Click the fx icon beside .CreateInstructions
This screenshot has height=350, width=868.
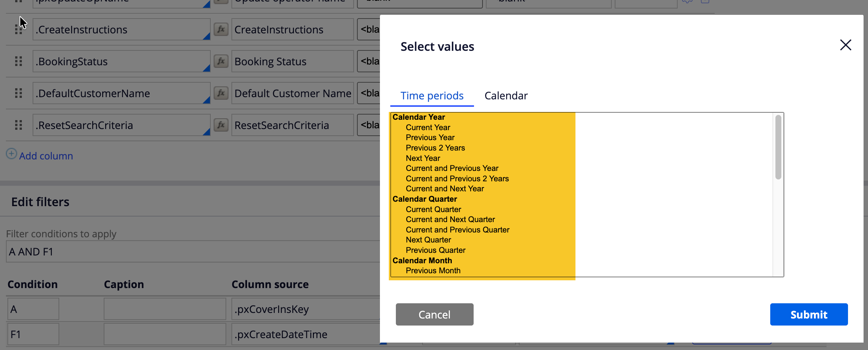tap(221, 29)
